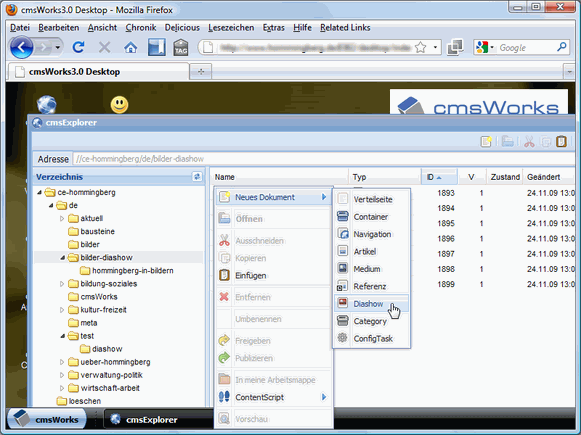Image resolution: width=581 pixels, height=435 pixels.
Task: Bookmark the page with the star icon
Action: [x=421, y=47]
